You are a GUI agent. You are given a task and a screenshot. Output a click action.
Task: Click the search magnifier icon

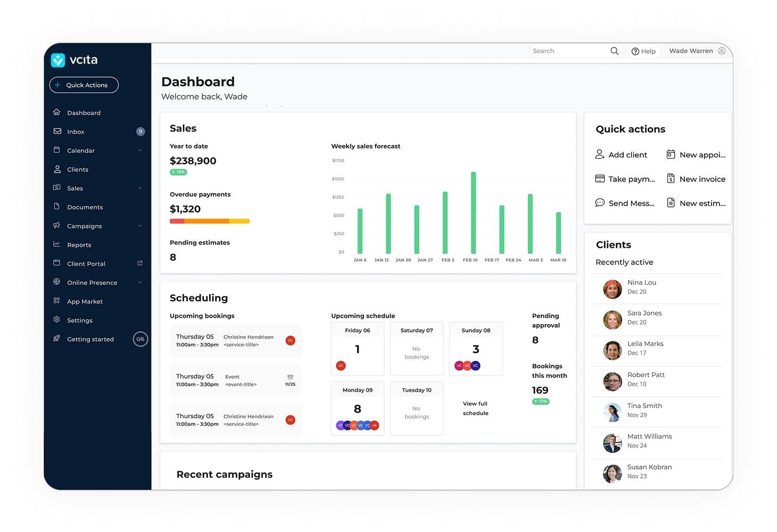614,51
